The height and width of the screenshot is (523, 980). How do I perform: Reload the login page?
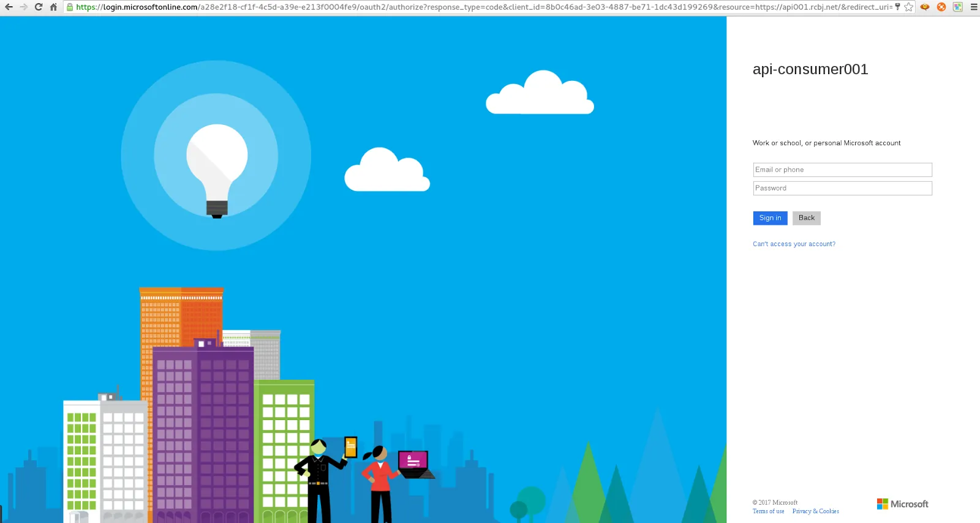pyautogui.click(x=39, y=7)
